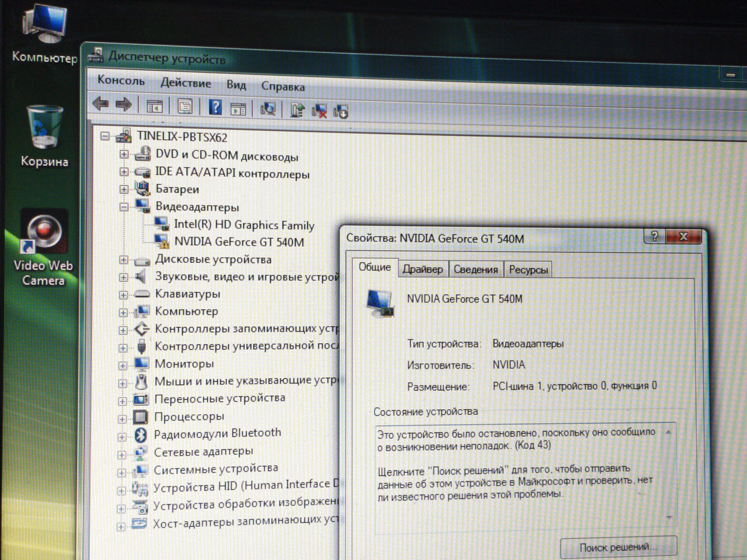Click status box scroll-down arrow
Viewport: 747px width, 560px height.
point(669,518)
